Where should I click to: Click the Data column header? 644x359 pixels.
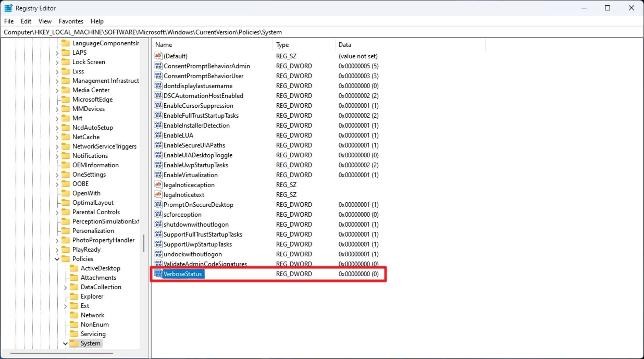coord(345,45)
